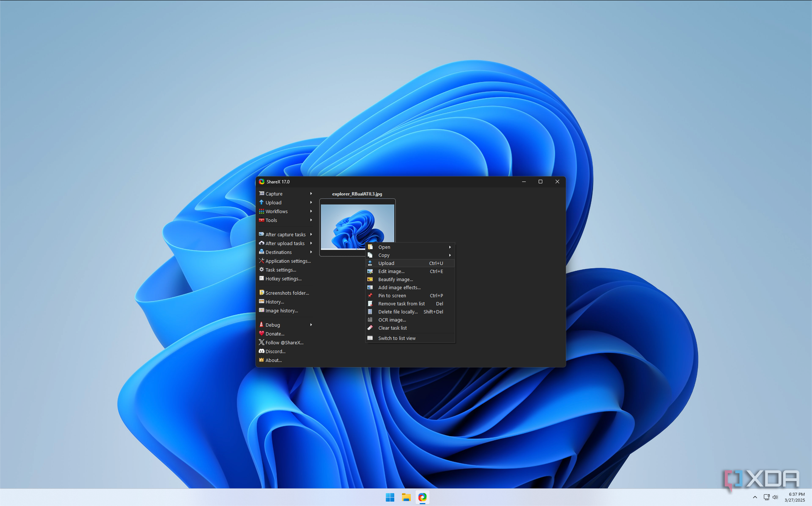812x506 pixels.
Task: Expand the Open submenu arrow in context menu
Action: [450, 247]
